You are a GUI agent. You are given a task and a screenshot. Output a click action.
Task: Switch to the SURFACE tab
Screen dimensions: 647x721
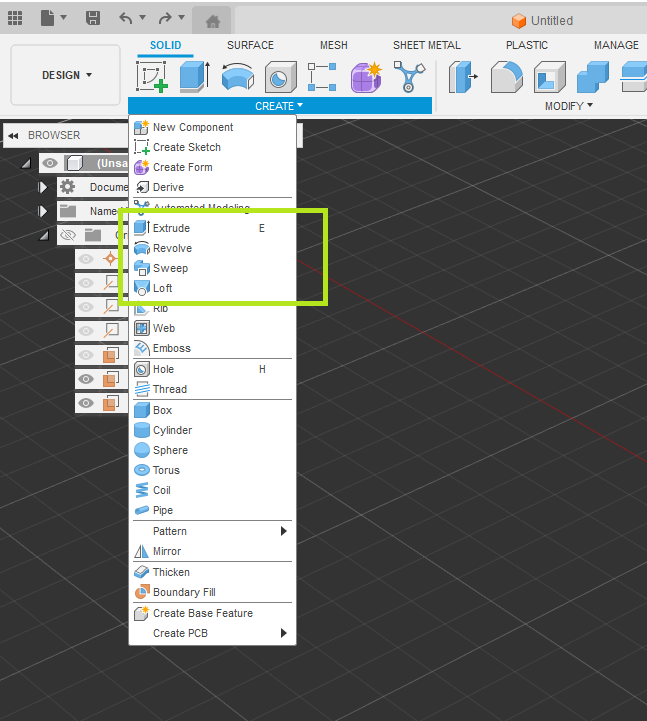click(x=250, y=45)
